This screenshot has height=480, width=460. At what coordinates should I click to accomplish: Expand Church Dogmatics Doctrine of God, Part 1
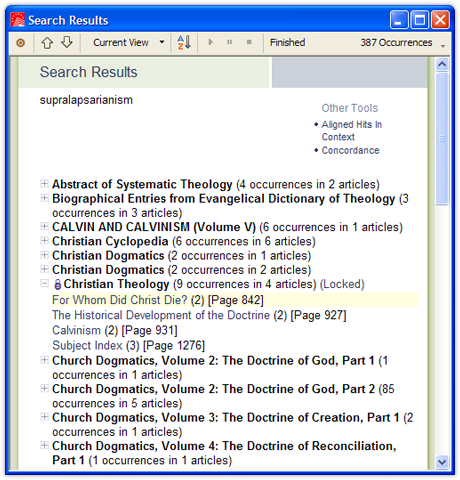[x=44, y=360]
